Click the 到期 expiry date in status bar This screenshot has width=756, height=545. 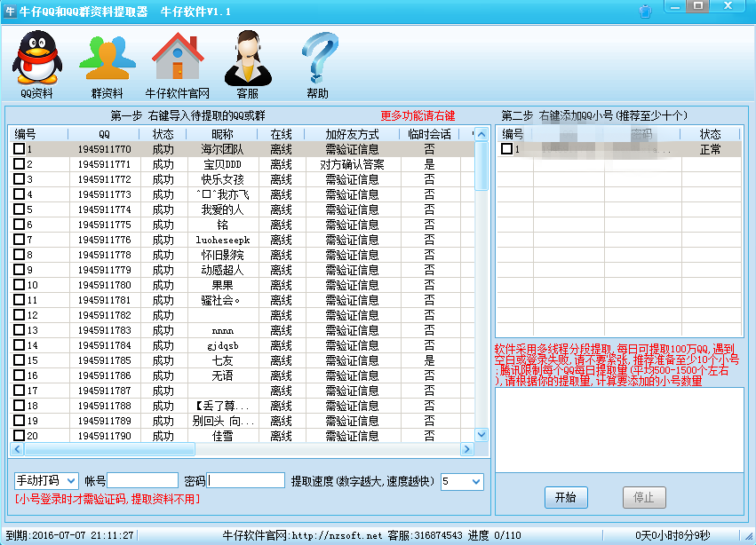click(69, 535)
